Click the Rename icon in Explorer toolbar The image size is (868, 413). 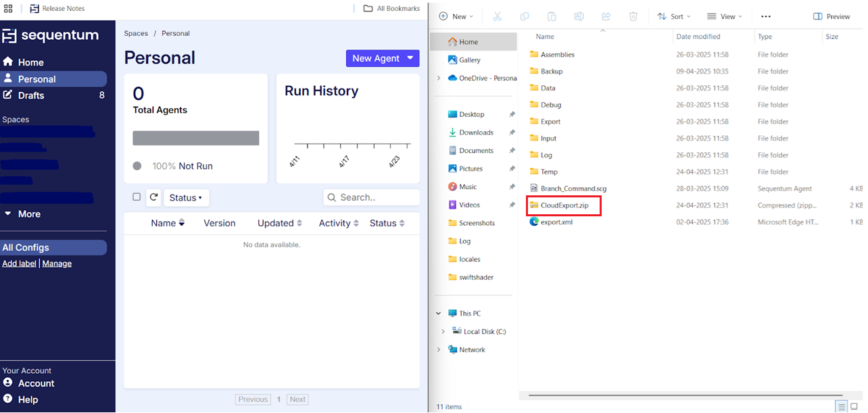(x=579, y=16)
